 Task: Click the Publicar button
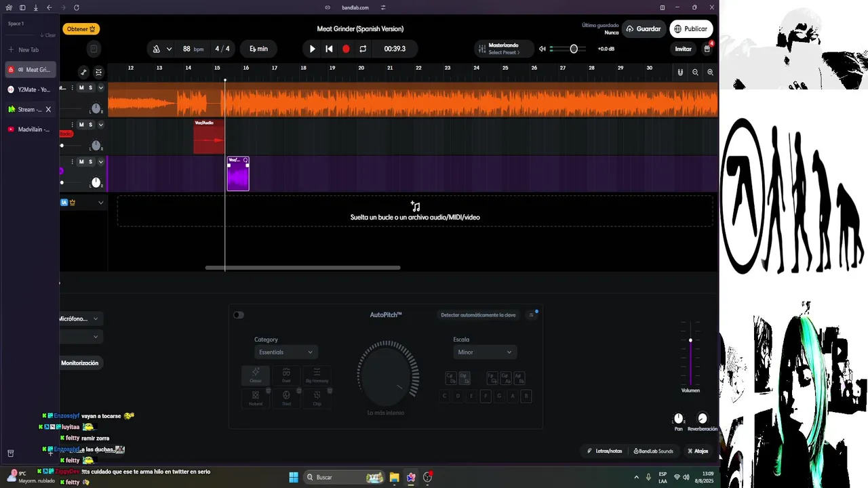tap(690, 29)
